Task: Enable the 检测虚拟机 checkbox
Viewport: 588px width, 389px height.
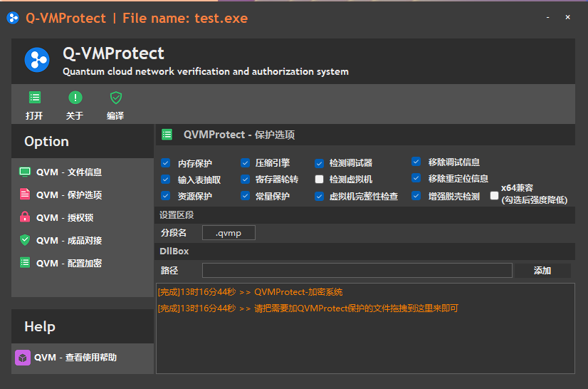Action: click(x=320, y=180)
